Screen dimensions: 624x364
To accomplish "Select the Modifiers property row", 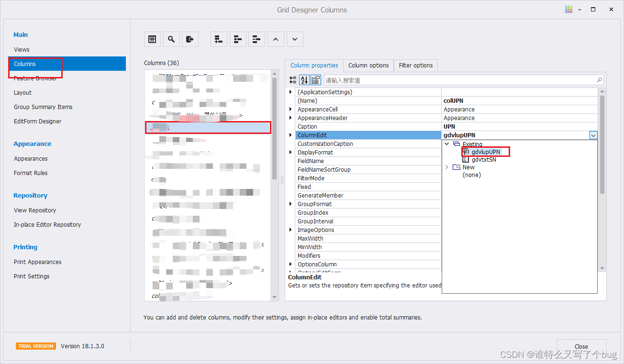I will [x=368, y=256].
